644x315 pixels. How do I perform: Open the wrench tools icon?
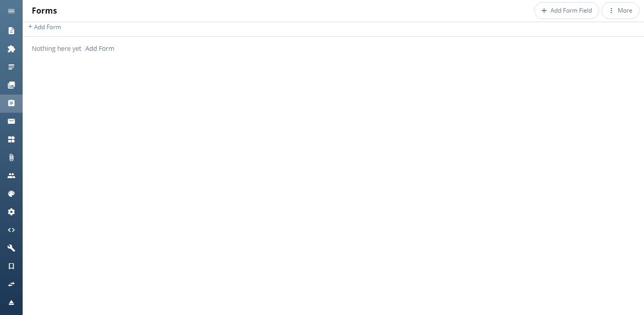tap(11, 248)
